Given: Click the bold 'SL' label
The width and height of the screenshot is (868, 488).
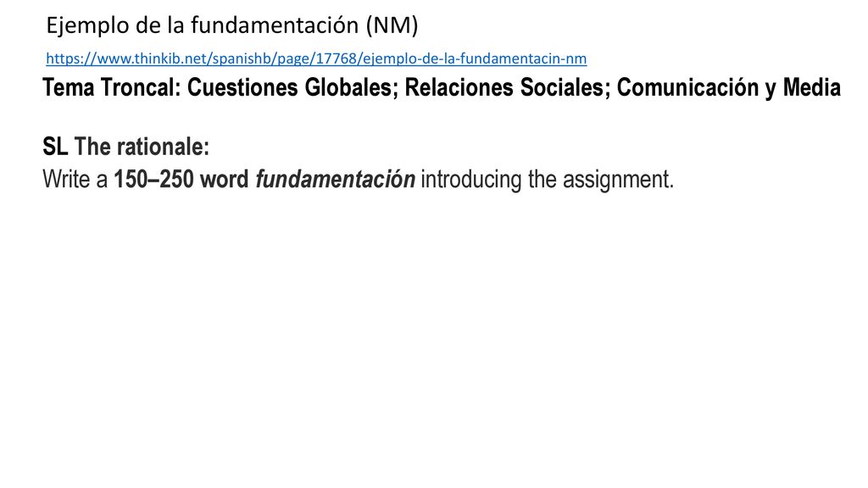Looking at the screenshot, I should (x=55, y=147).
